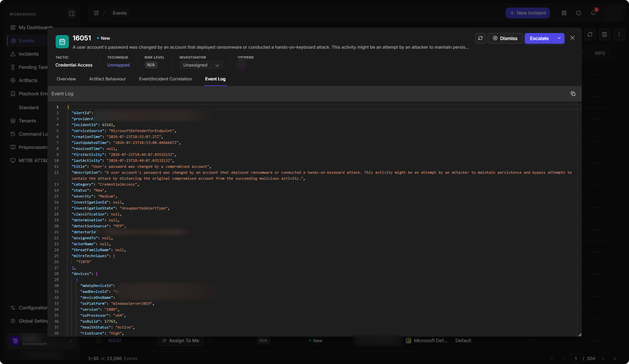Image resolution: width=629 pixels, height=364 pixels.
Task: Sort by the IRPS column header
Action: pos(602,53)
